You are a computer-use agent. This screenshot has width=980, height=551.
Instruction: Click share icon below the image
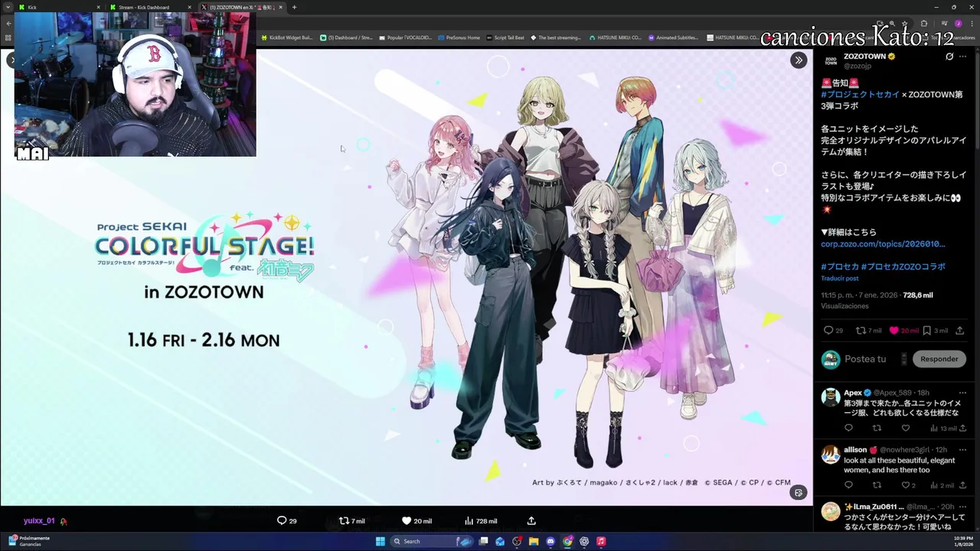click(531, 520)
